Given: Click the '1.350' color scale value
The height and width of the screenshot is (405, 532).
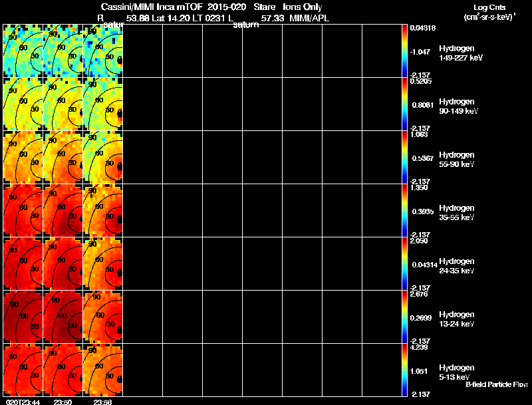Looking at the screenshot, I should point(419,188).
